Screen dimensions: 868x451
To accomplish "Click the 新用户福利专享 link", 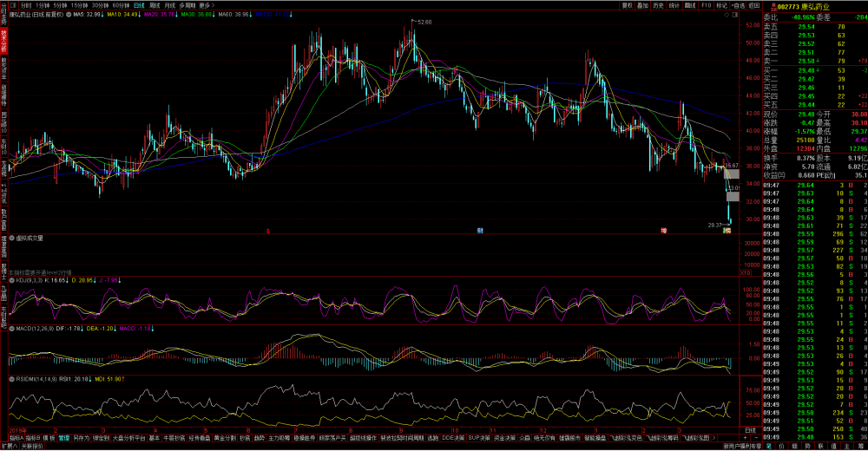I will [x=743, y=446].
